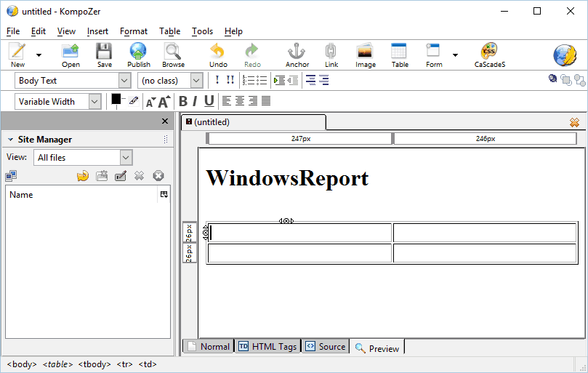Save the page with the Save icon
This screenshot has height=373, width=588.
[x=104, y=55]
